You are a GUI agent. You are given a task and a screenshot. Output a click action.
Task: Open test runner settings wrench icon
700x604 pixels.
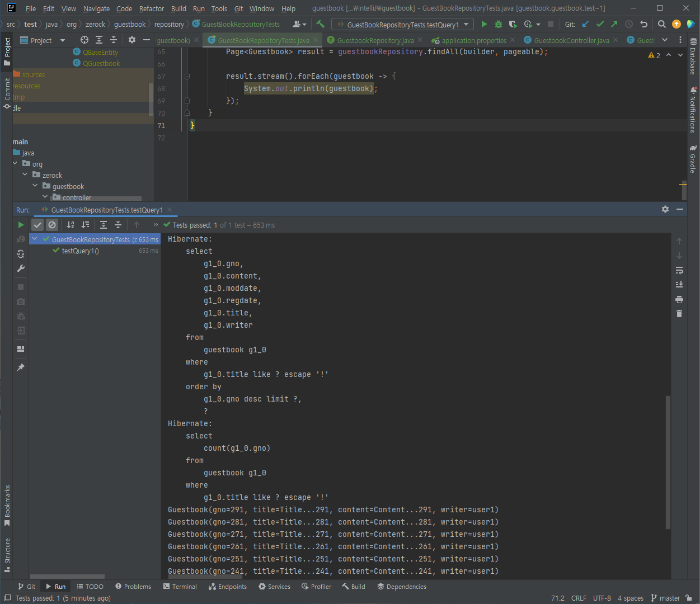click(21, 268)
